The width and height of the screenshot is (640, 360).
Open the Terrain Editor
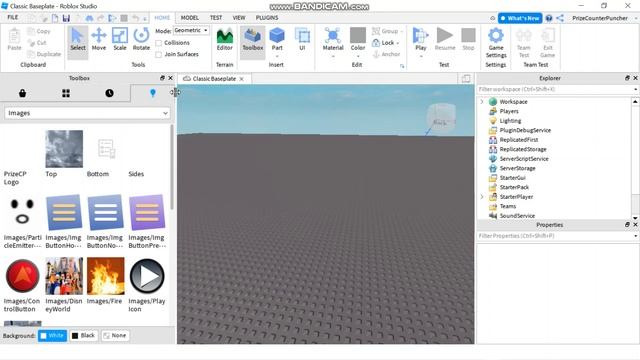click(x=224, y=40)
